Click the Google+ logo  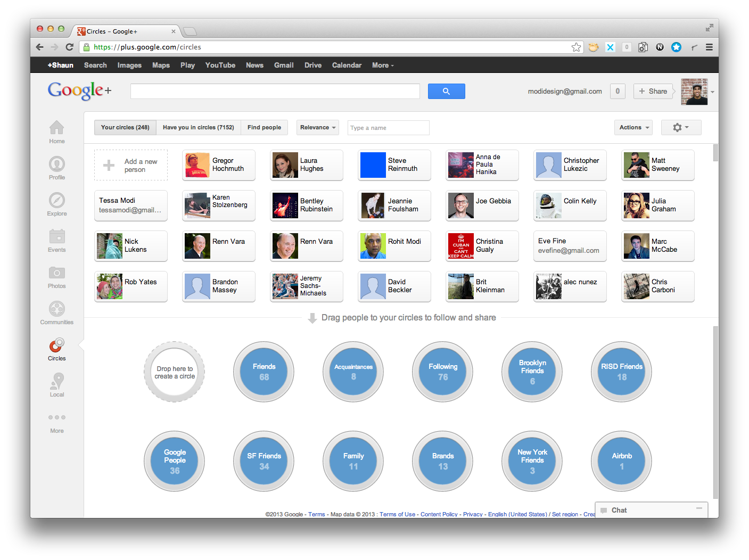click(x=79, y=90)
